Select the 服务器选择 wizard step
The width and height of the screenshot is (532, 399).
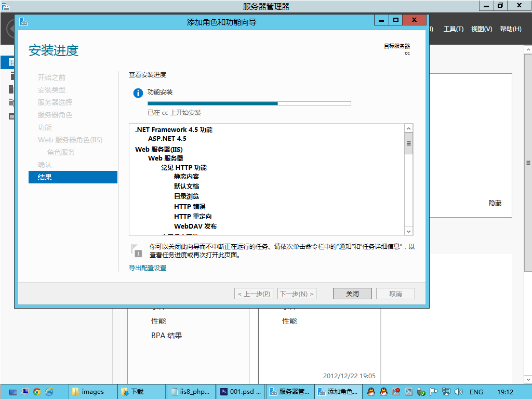pos(55,102)
